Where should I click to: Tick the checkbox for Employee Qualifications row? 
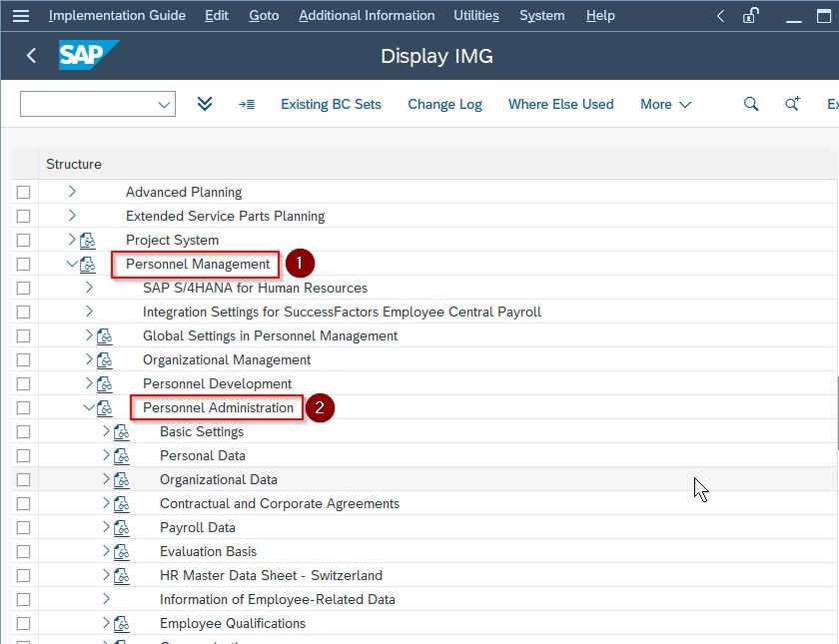coord(24,624)
